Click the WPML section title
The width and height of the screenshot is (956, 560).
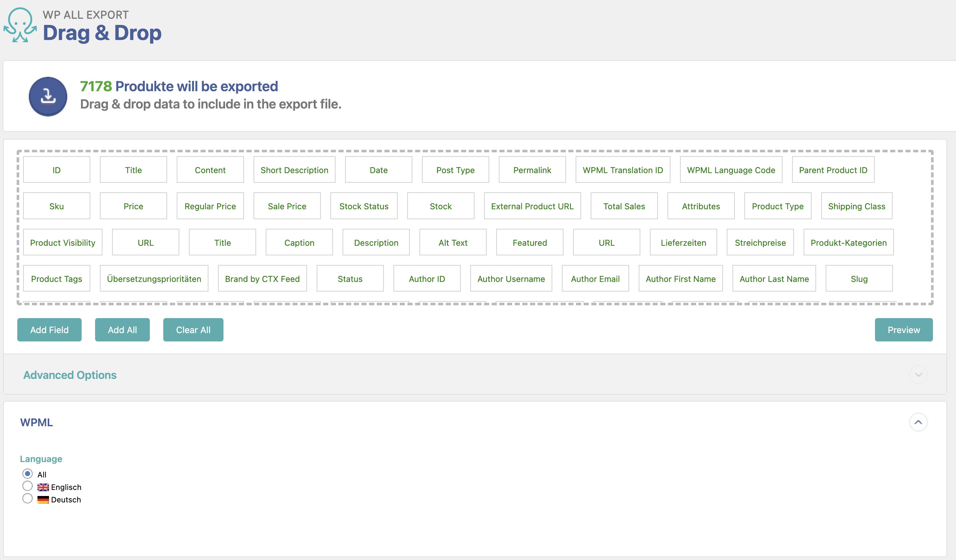[36, 422]
